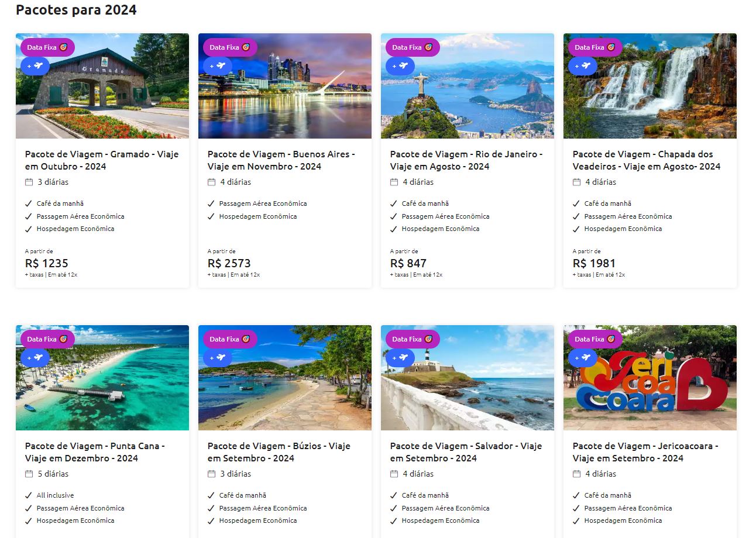Viewport: 756px width, 538px height.
Task: Click the Data Fixa badge on Gramado card
Action: coord(47,47)
